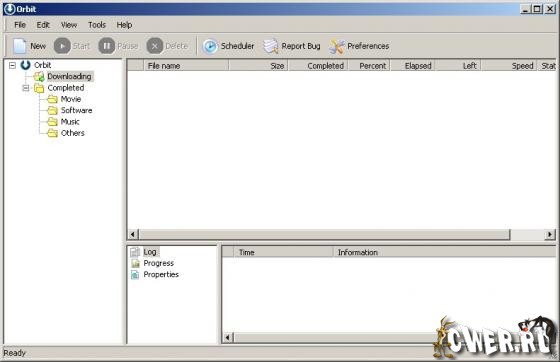Open the Scheduler clock icon

[210, 46]
